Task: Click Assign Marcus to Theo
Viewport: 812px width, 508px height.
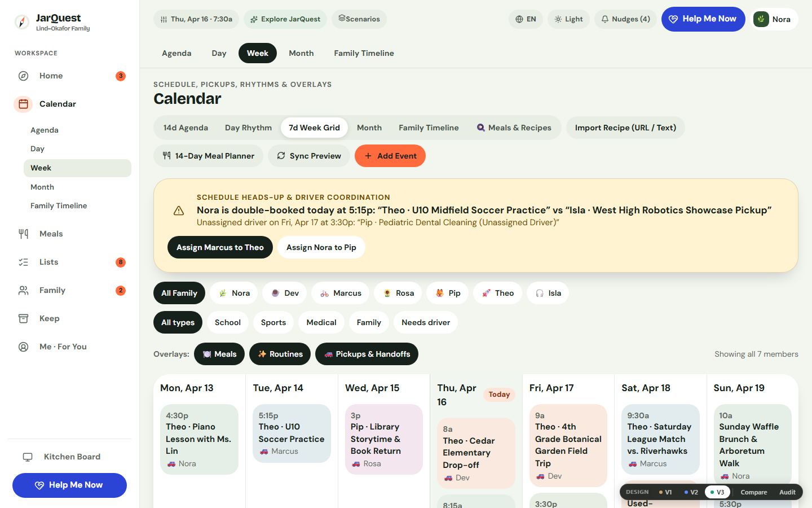Action: coord(220,247)
